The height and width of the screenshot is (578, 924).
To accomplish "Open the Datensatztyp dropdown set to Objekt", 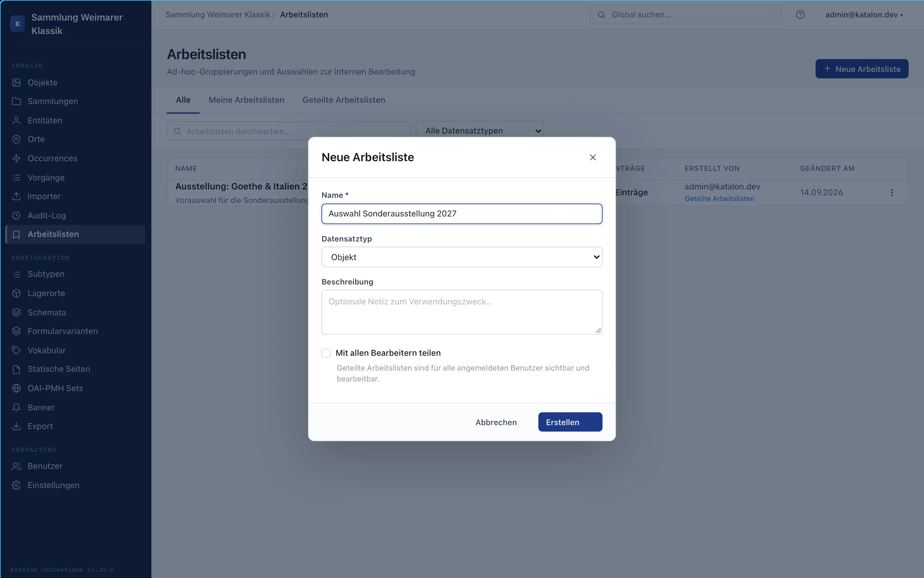I will point(462,257).
